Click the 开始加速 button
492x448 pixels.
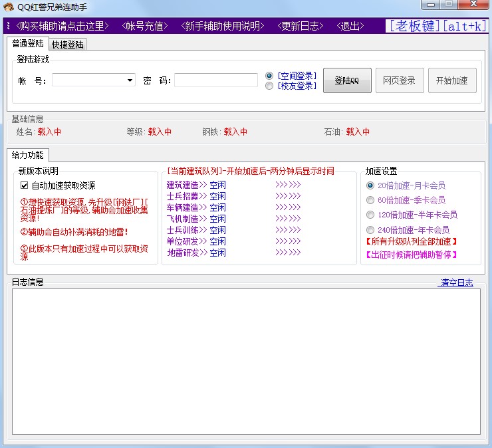pos(451,80)
